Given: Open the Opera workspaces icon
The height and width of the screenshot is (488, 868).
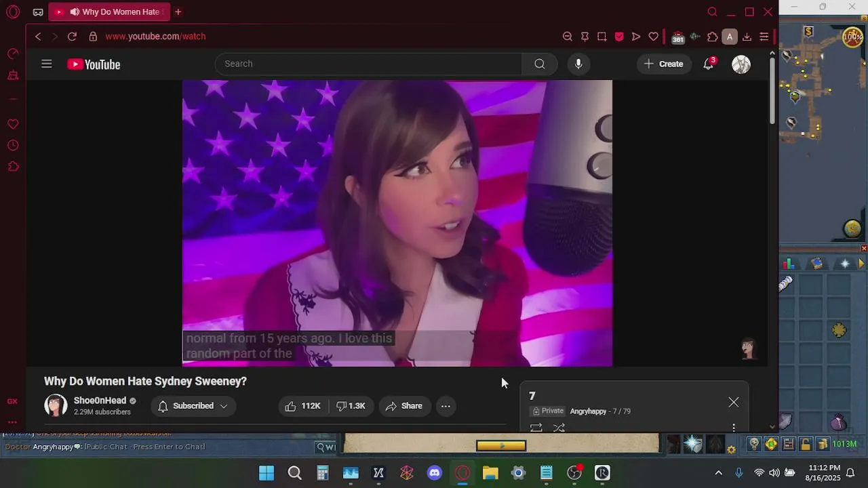Looking at the screenshot, I should coord(38,12).
